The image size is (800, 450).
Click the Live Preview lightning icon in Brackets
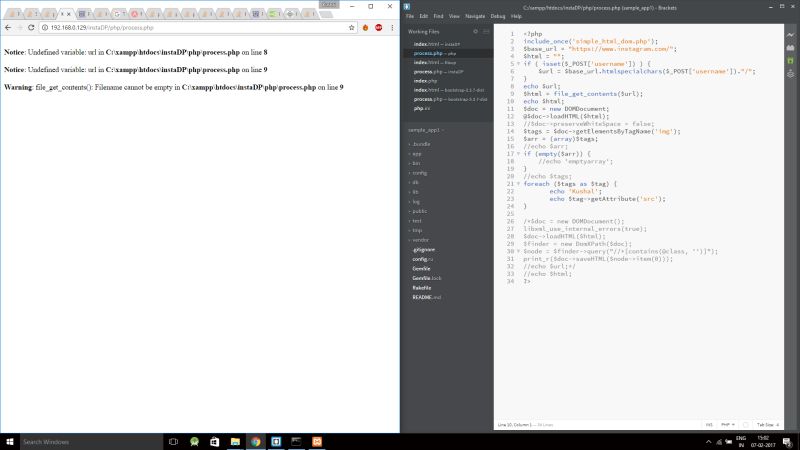tap(790, 35)
